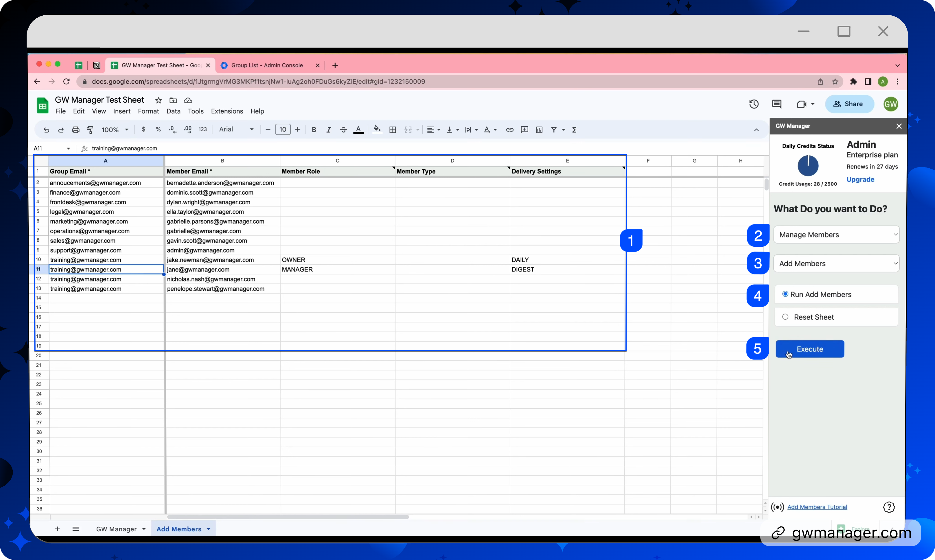Open the Name box A11 dropdown

click(68, 148)
